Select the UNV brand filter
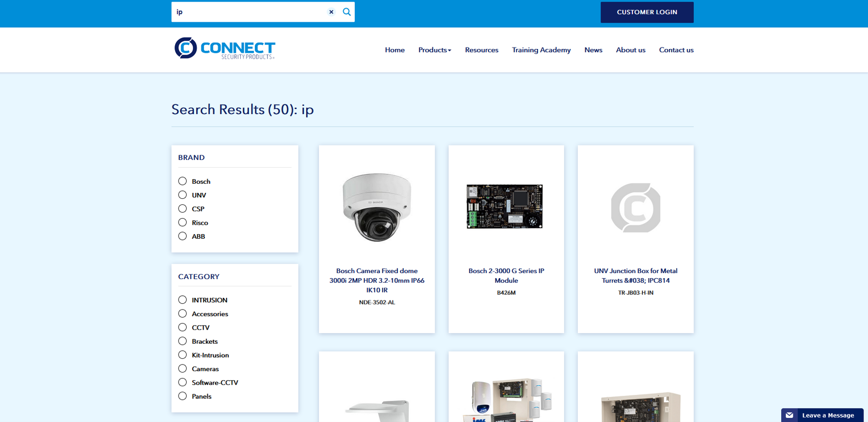The image size is (868, 422). [183, 195]
